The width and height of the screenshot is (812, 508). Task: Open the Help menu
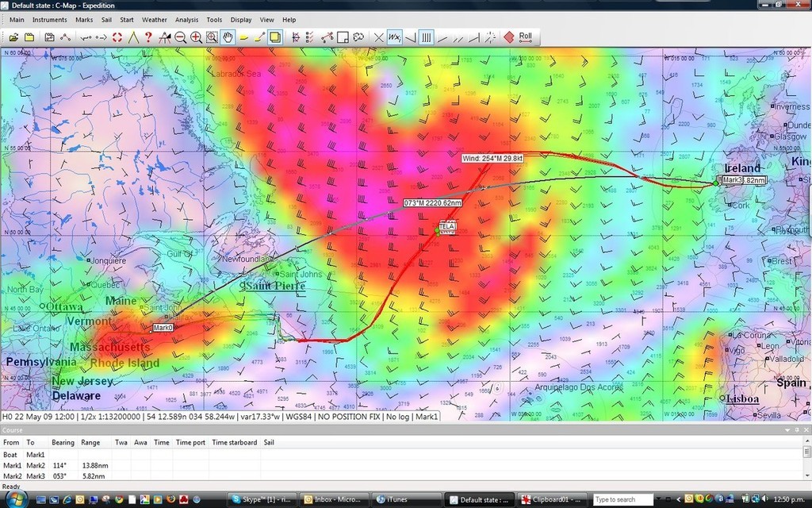pos(289,20)
